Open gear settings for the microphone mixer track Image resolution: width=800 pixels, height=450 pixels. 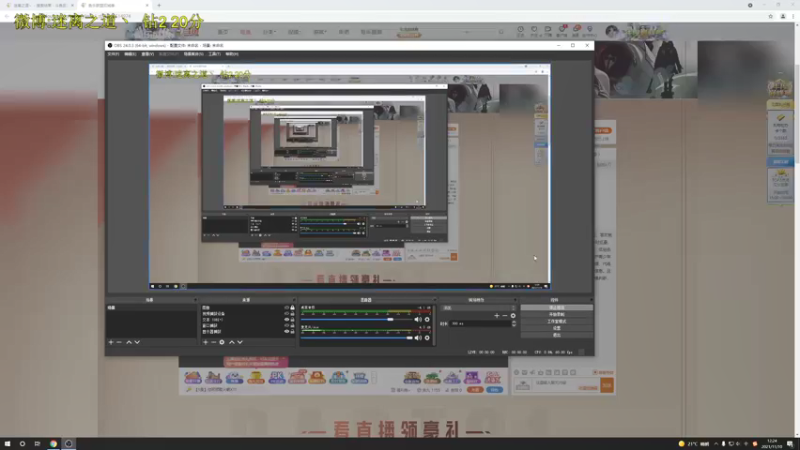427,338
